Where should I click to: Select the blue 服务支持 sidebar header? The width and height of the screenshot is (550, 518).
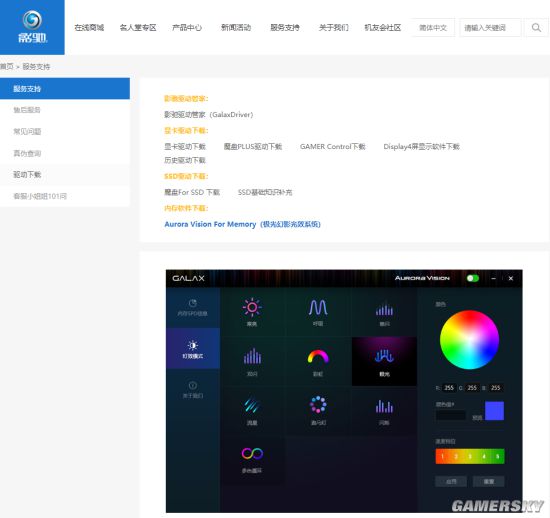[x=65, y=88]
